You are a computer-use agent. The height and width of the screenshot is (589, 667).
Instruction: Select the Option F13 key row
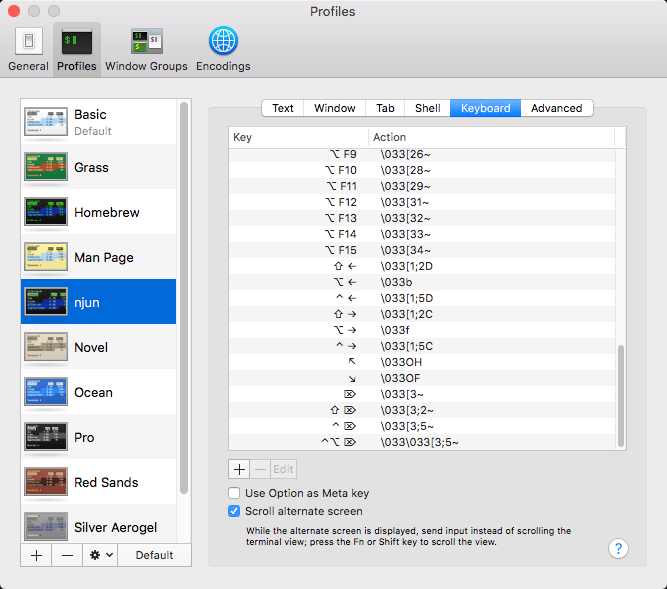pos(422,218)
